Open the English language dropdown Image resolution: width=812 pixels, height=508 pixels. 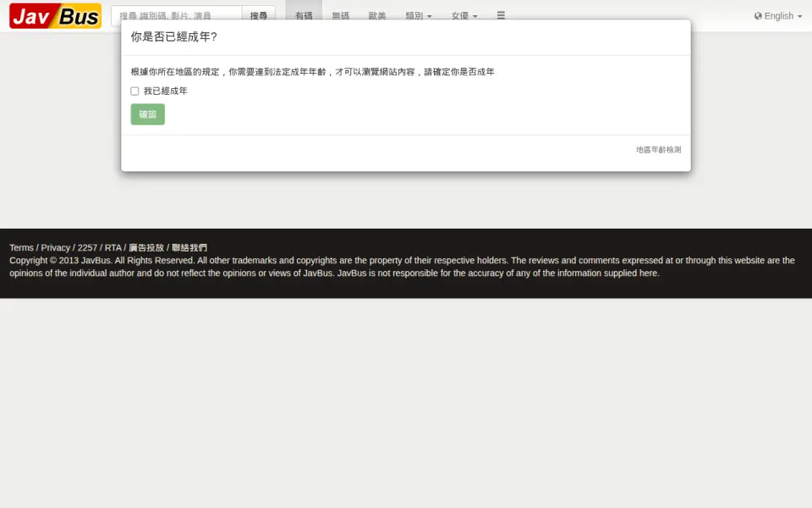click(778, 16)
